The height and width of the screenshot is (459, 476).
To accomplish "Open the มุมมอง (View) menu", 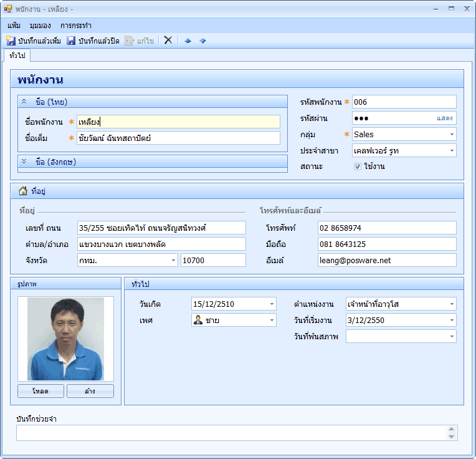I will 40,26.
